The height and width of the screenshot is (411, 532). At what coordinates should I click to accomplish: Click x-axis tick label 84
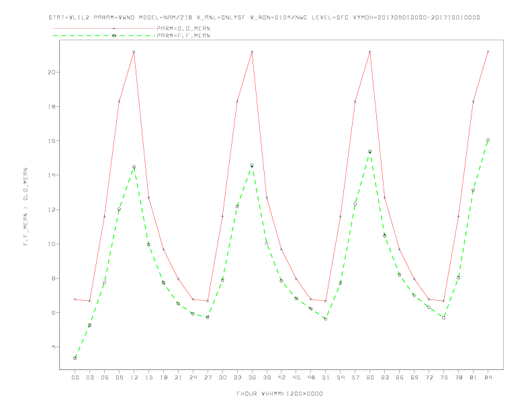coord(488,377)
